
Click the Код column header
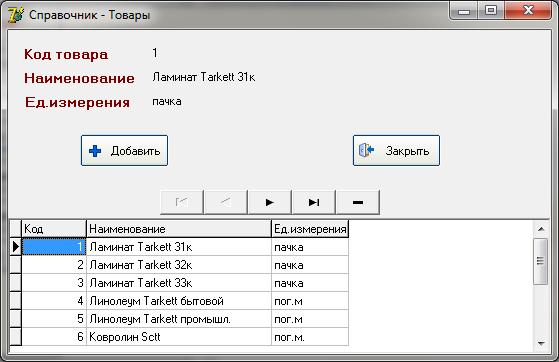(54, 229)
